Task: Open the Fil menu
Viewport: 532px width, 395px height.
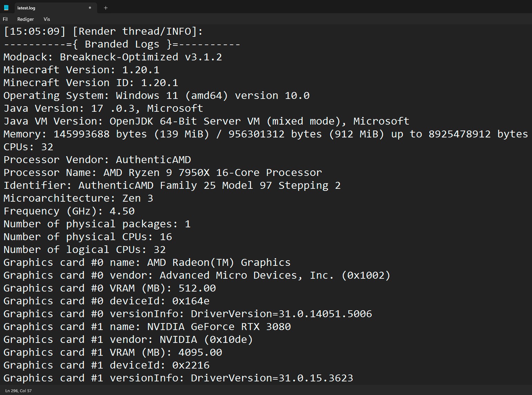Action: point(5,19)
